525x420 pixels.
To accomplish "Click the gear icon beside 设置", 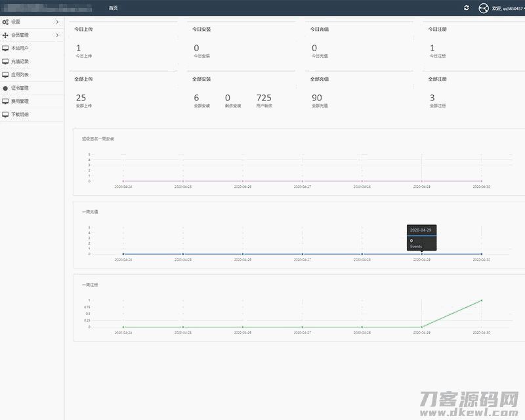I will 6,22.
